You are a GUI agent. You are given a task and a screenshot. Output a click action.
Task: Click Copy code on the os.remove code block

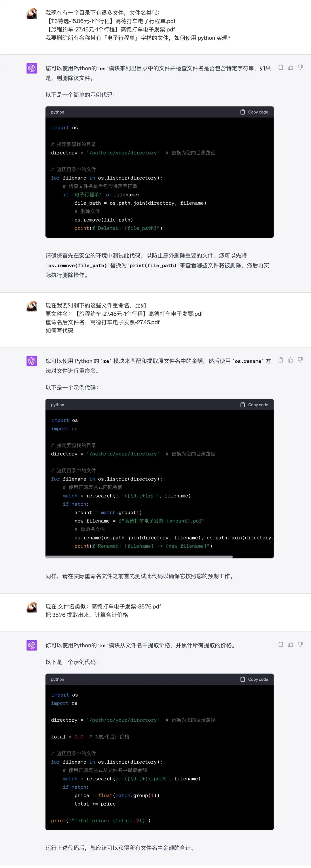254,112
